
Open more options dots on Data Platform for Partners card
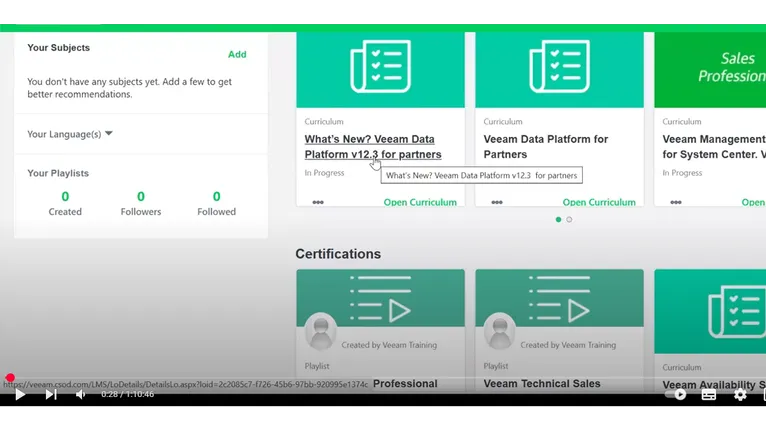497,202
